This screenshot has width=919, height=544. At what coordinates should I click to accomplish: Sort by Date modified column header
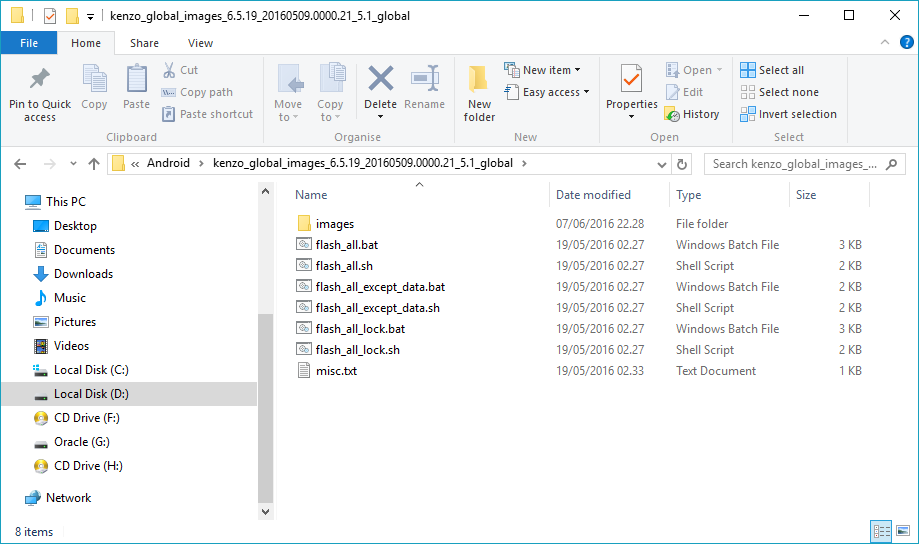point(593,195)
